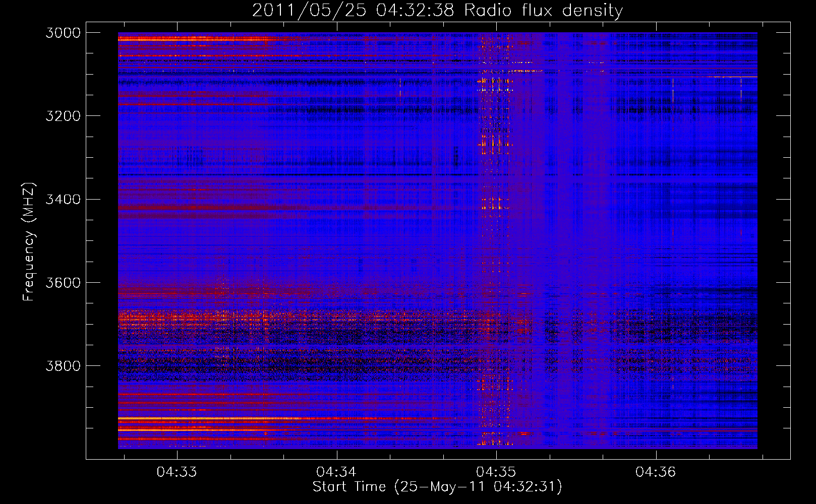This screenshot has width=816, height=504.
Task: Click the 'Frequency (MHZ)' axis title
Action: click(29, 242)
